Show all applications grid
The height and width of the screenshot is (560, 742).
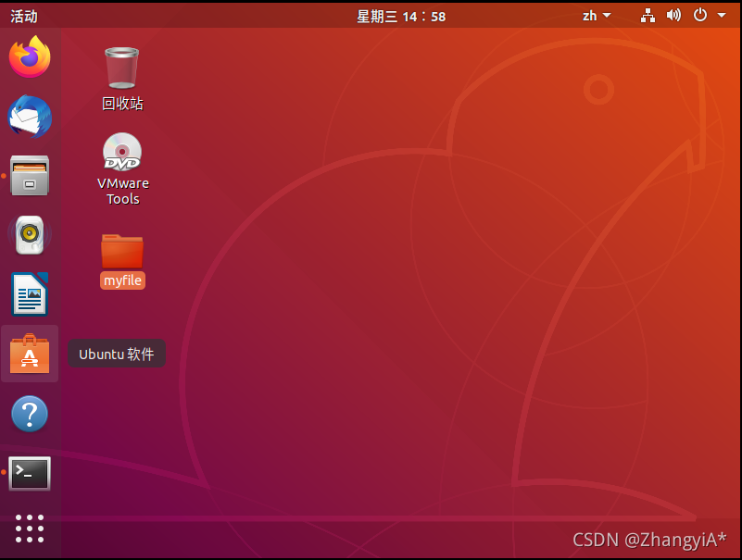(x=30, y=529)
